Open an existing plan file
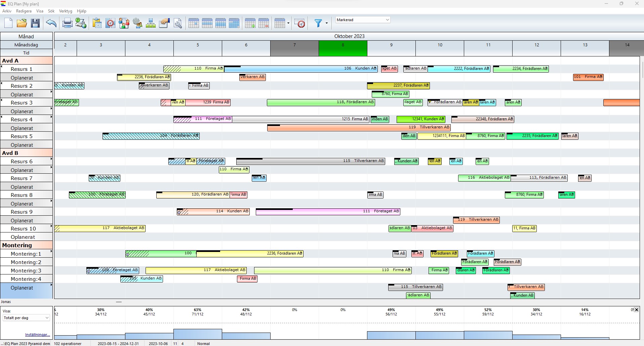644x346 pixels. tap(22, 23)
